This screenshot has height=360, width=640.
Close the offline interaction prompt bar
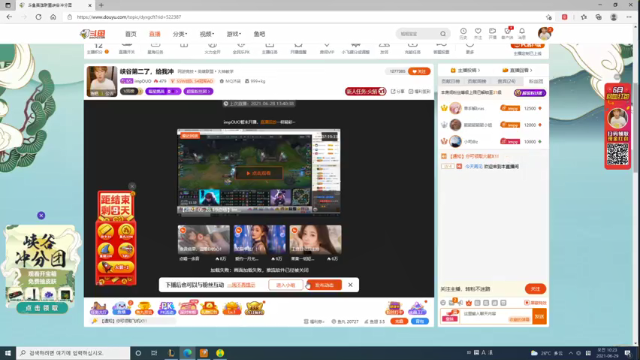350,285
